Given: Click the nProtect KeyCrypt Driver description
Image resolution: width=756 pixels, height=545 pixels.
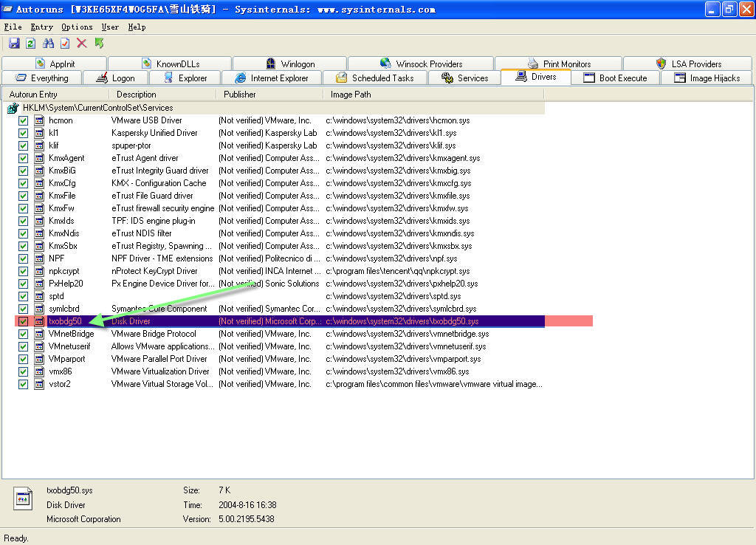Looking at the screenshot, I should 154,271.
